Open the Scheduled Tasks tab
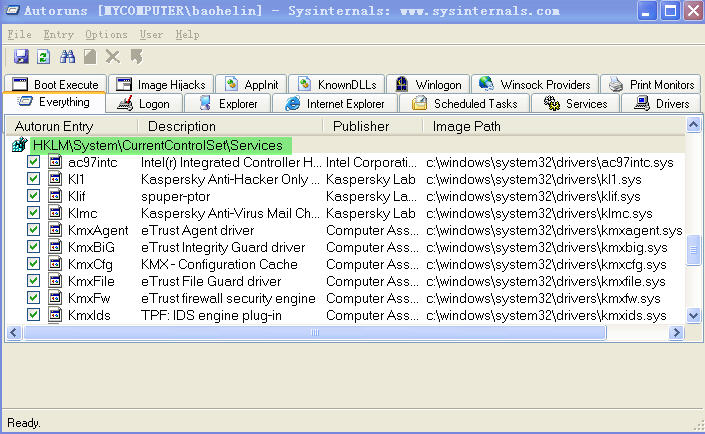Viewport: 705px width, 434px height. coord(464,104)
